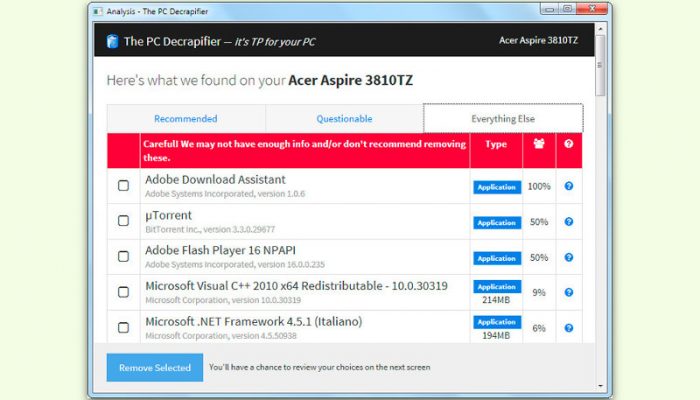The height and width of the screenshot is (400, 700).
Task: Click Application badge for Adobe Download Assistant
Action: [x=497, y=187]
